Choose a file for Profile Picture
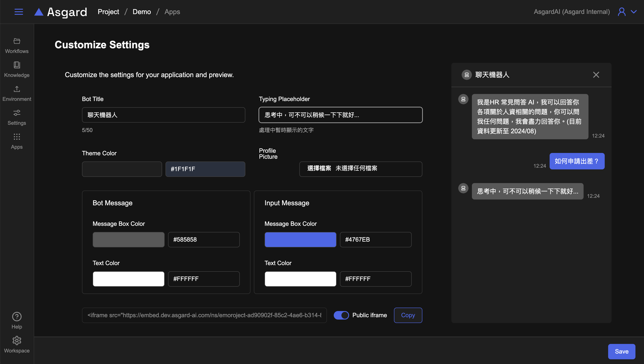The image size is (644, 364). pyautogui.click(x=319, y=168)
